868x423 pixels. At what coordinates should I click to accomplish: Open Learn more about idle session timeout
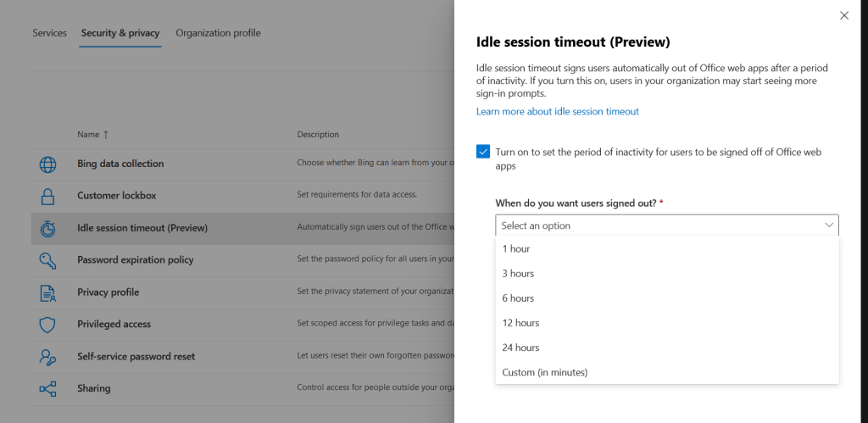557,112
